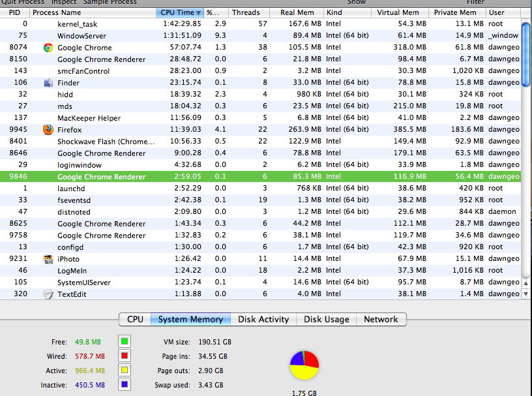Click the memory usage pie chart

pos(304,365)
